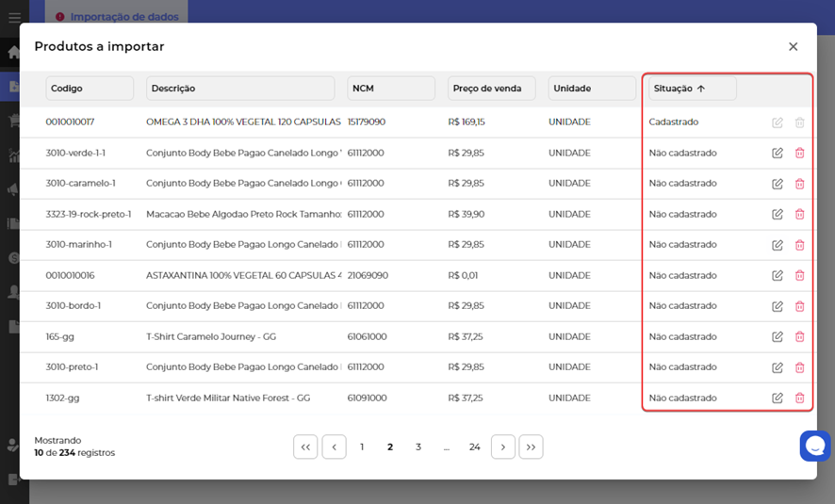Open the chat support bubble
This screenshot has width=835, height=504.
click(x=815, y=446)
